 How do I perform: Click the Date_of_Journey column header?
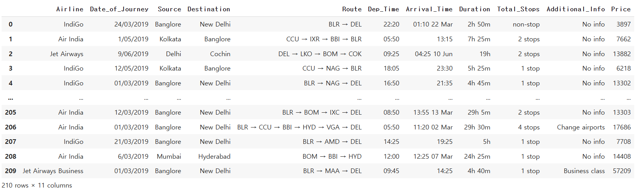click(x=119, y=9)
